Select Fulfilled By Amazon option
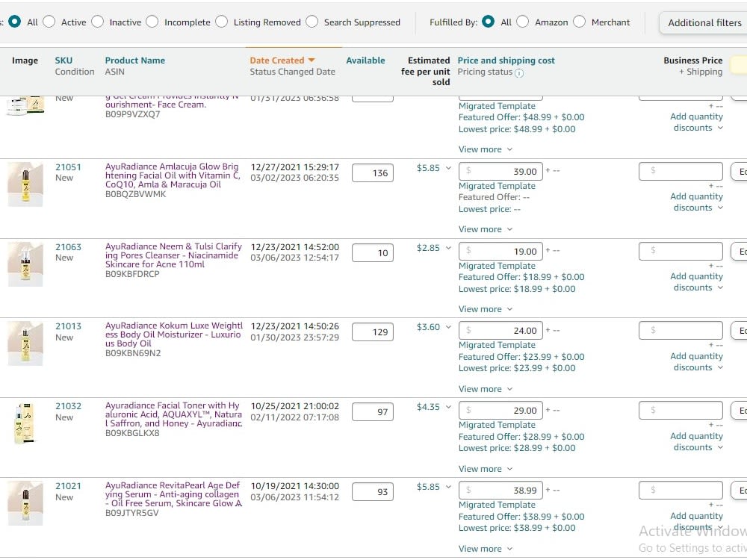Image resolution: width=747 pixels, height=560 pixels. (x=523, y=22)
